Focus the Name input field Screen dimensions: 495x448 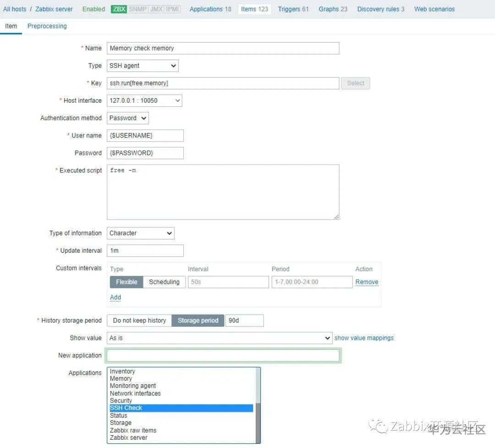point(223,48)
